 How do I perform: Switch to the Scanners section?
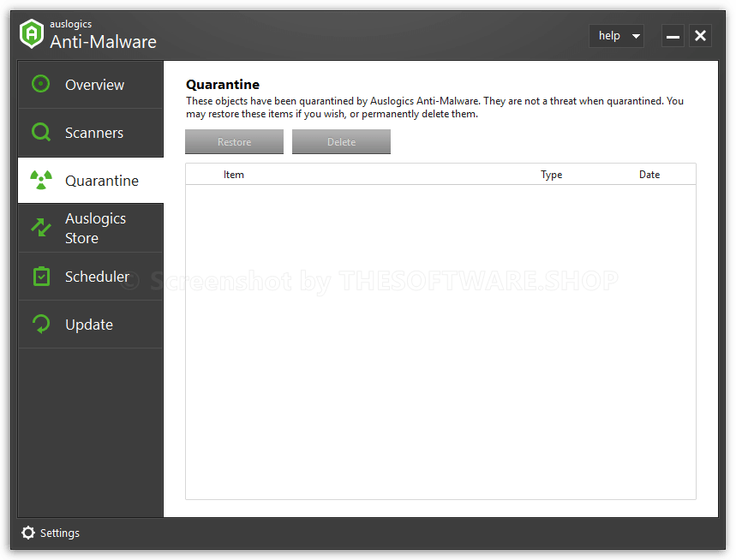tap(91, 133)
